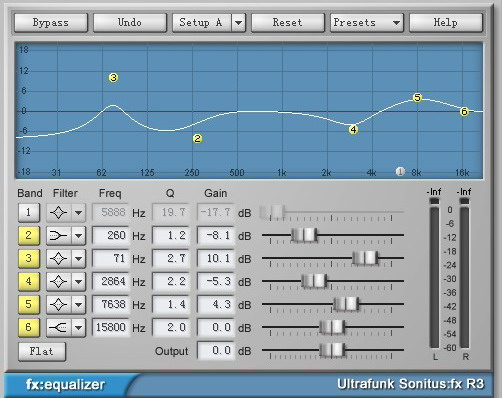The height and width of the screenshot is (398, 502).
Task: Click band 6 high-shelf filter type icon
Action: pos(59,328)
